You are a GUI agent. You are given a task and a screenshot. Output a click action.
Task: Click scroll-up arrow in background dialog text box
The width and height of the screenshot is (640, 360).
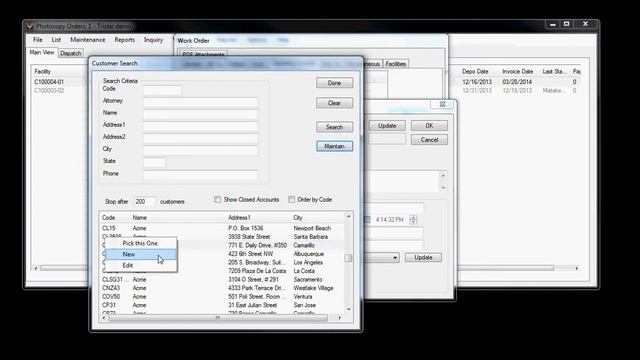[x=443, y=175]
